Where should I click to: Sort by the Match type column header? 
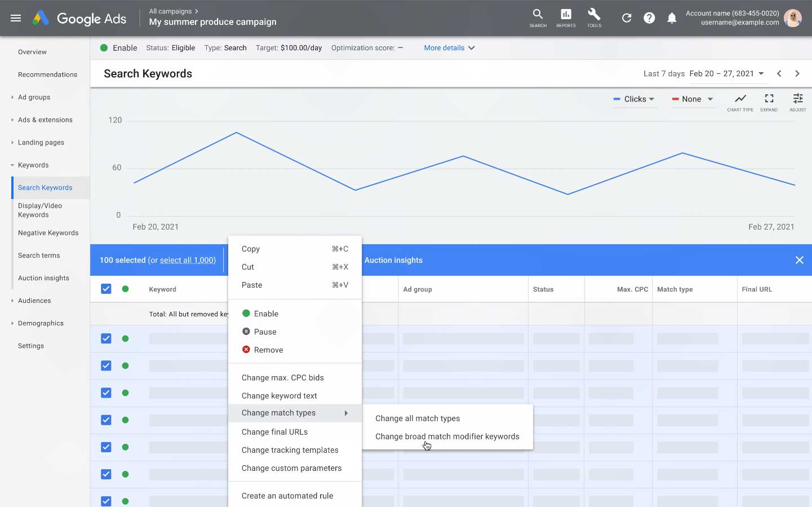(x=675, y=289)
